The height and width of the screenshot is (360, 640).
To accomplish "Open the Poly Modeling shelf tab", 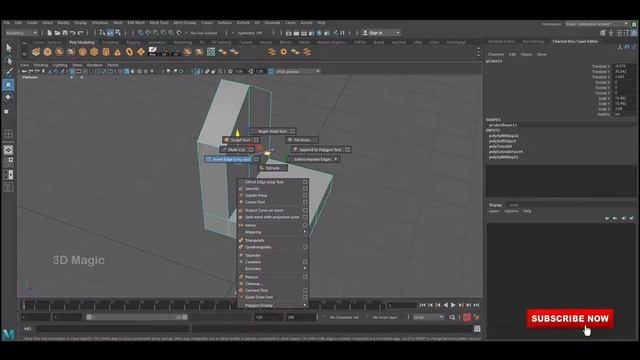I will [82, 42].
